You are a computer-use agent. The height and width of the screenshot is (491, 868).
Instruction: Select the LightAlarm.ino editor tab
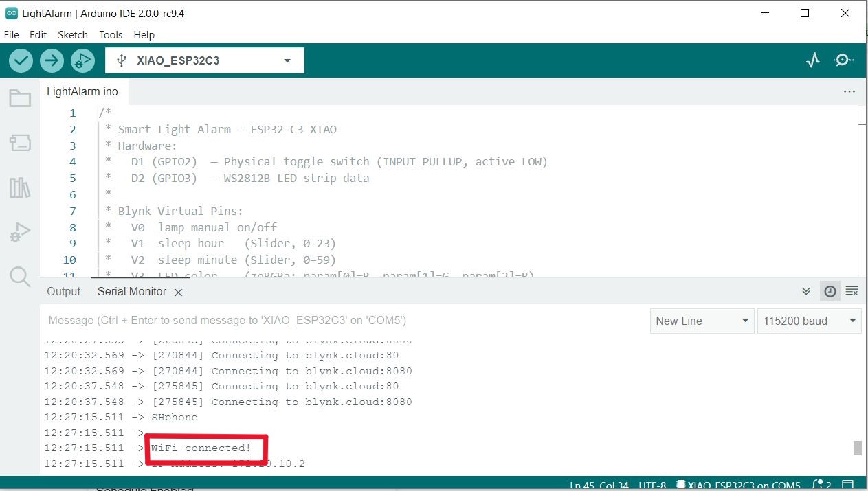point(82,91)
